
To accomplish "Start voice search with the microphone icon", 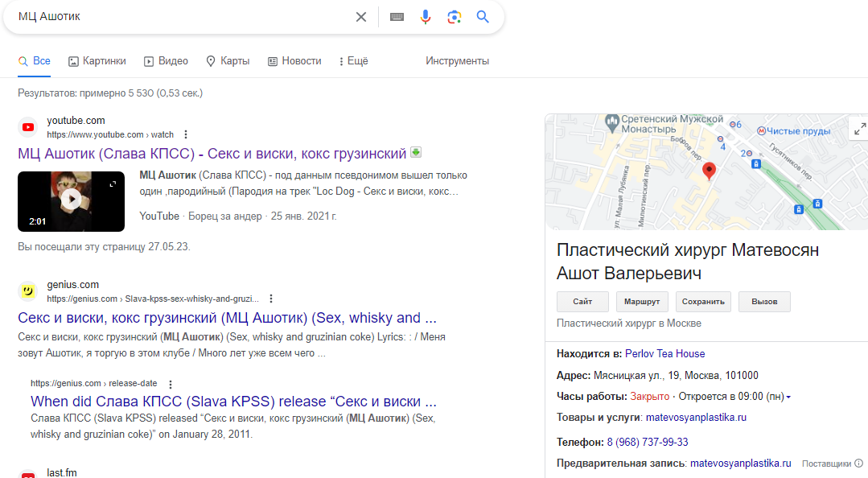I will point(425,17).
